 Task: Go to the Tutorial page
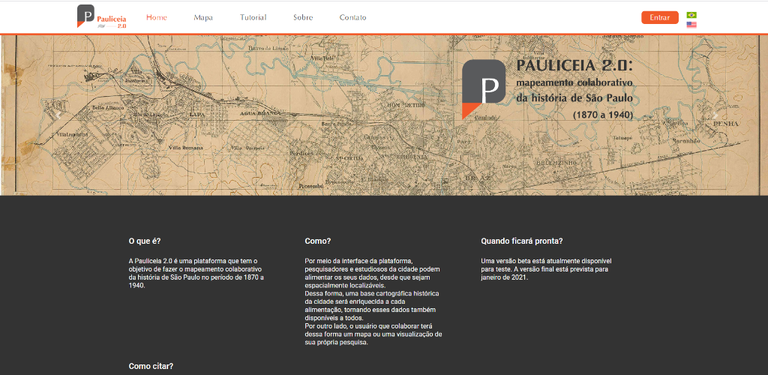253,18
